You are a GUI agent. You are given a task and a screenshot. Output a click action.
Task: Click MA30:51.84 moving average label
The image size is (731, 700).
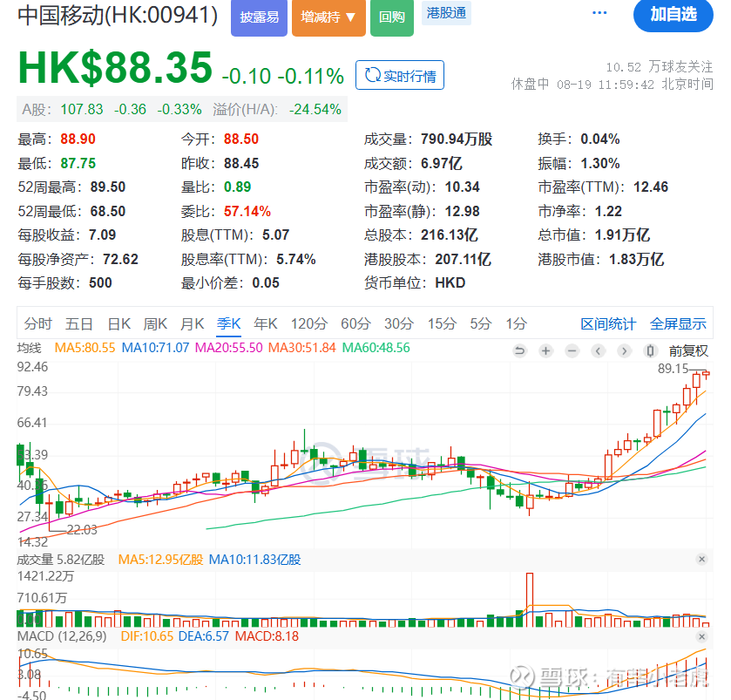coord(302,348)
